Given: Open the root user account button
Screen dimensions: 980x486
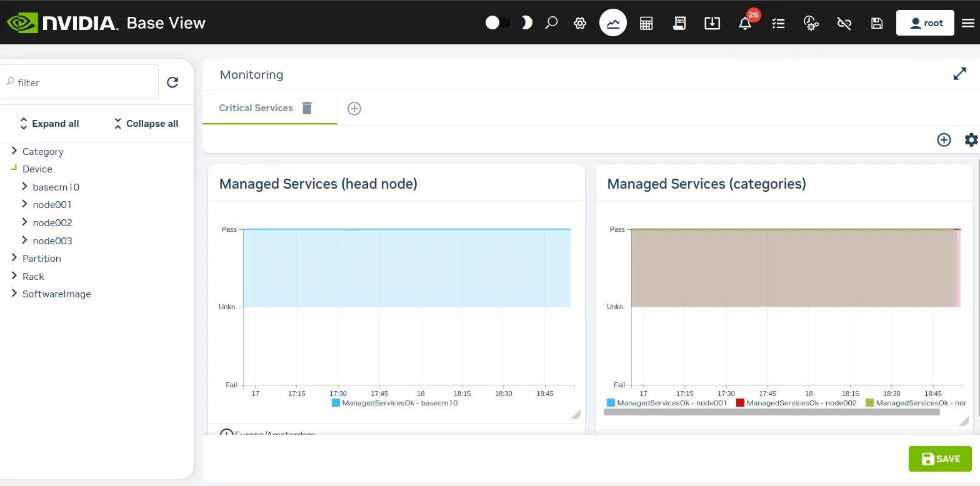Looking at the screenshot, I should 925,23.
